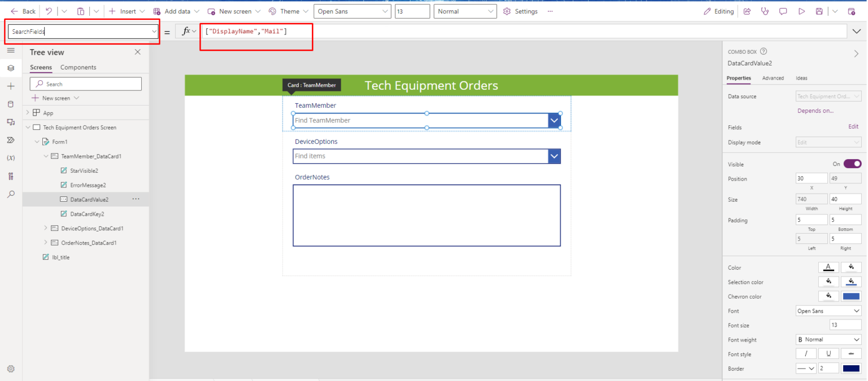This screenshot has height=381, width=868.
Task: Switch to the Advanced properties tab
Action: 774,78
